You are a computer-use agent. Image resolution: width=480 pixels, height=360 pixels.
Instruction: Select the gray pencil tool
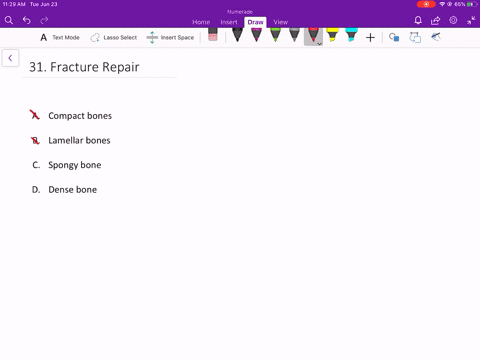pyautogui.click(x=294, y=35)
